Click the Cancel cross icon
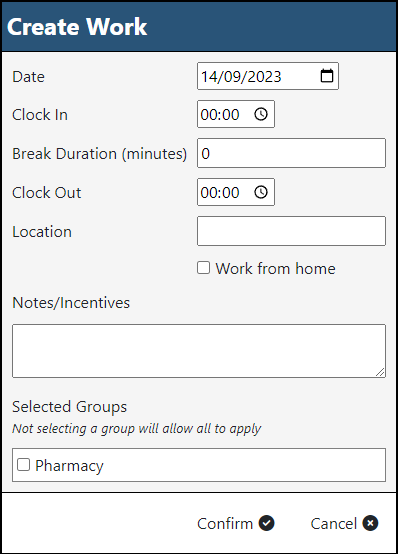Screen dimensions: 398x554 [x=370, y=523]
